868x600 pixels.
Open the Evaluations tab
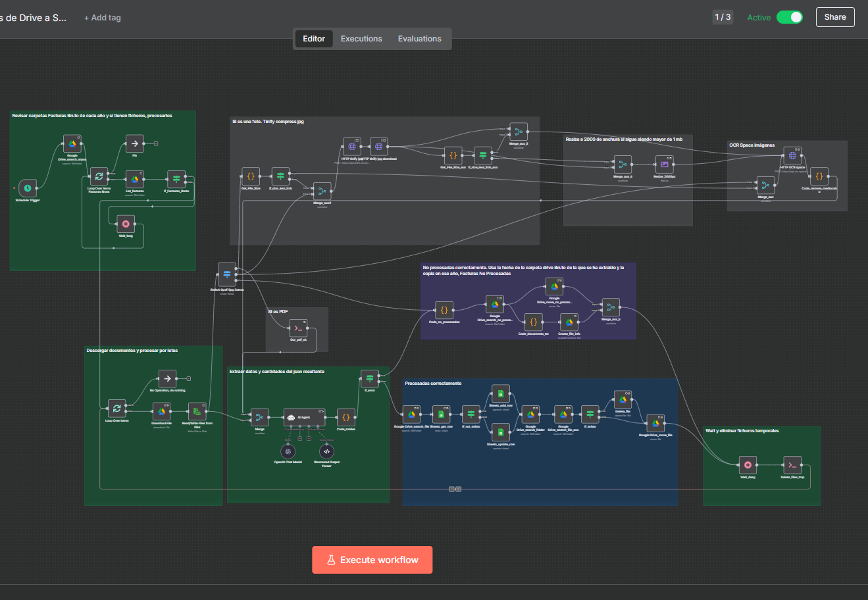coord(419,39)
